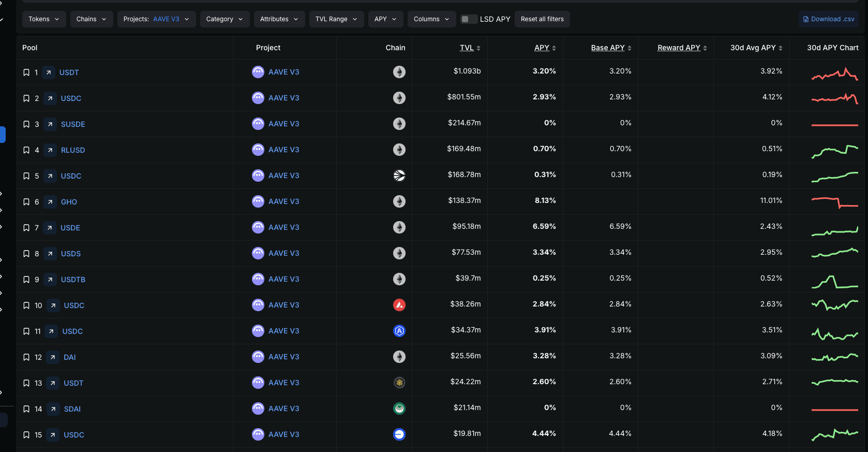Bookmark the USDS pool in row 8
The image size is (868, 452).
point(26,254)
